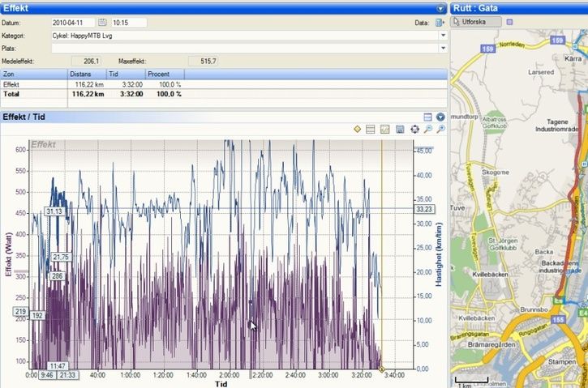Sort by the Distans column header

pyautogui.click(x=87, y=75)
